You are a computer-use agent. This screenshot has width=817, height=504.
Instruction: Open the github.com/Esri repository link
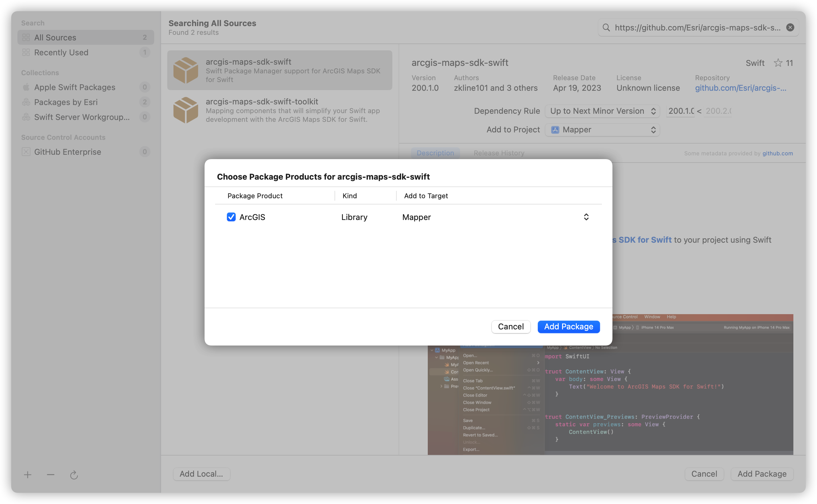click(x=740, y=88)
